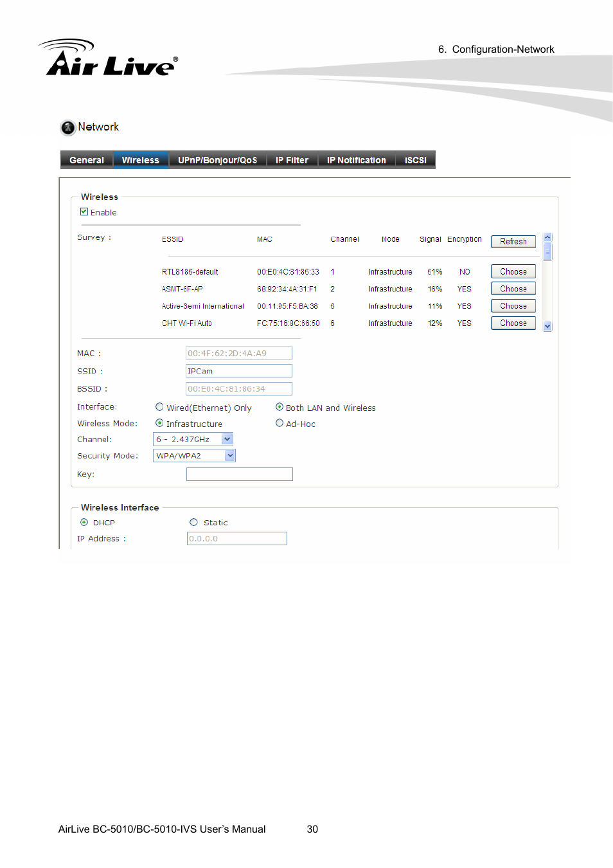Choose the Active-Semi International network

tap(513, 306)
